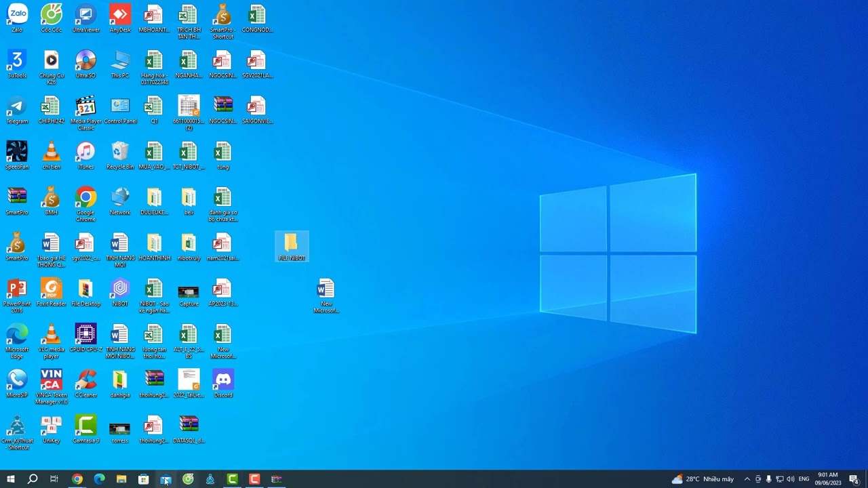This screenshot has height=488, width=868.
Task: Click the beli folder icon
Action: pyautogui.click(x=189, y=201)
